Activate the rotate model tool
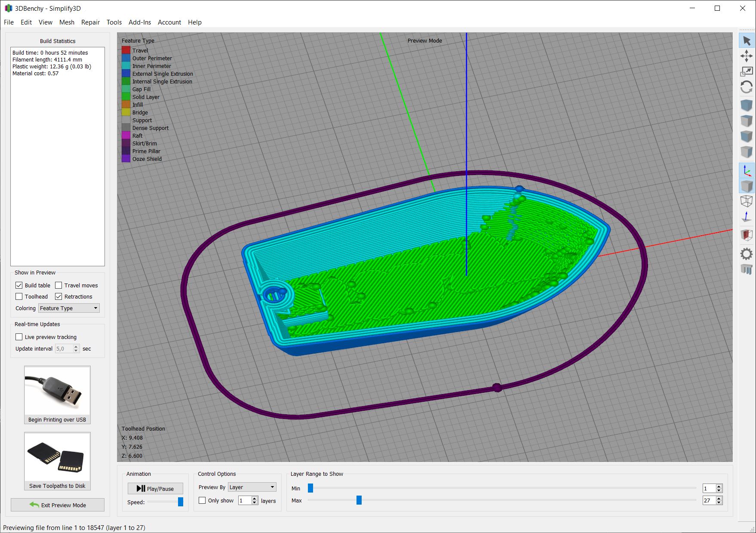Viewport: 756px width, 533px height. 747,87
